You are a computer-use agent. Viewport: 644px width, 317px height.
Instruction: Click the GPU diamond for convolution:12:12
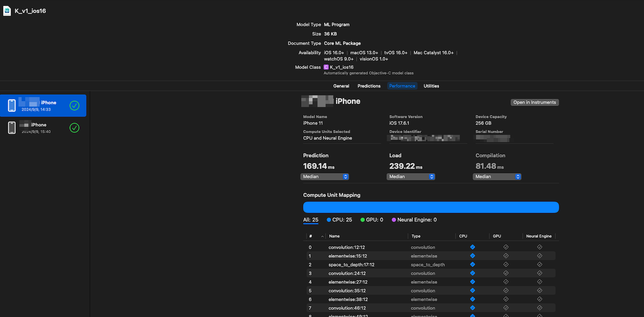506,247
